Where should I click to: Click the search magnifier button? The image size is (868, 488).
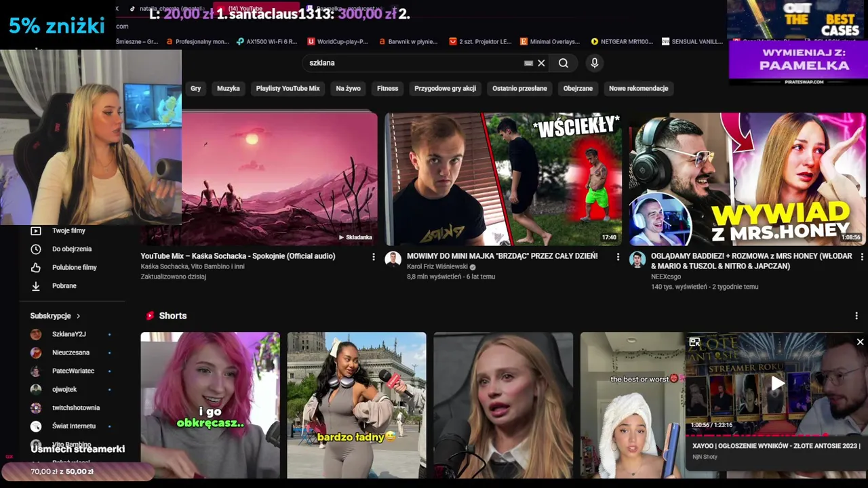[x=564, y=63]
